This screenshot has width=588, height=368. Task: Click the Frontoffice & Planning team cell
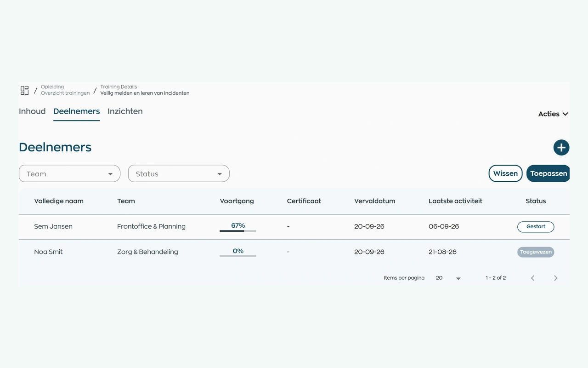(x=151, y=226)
